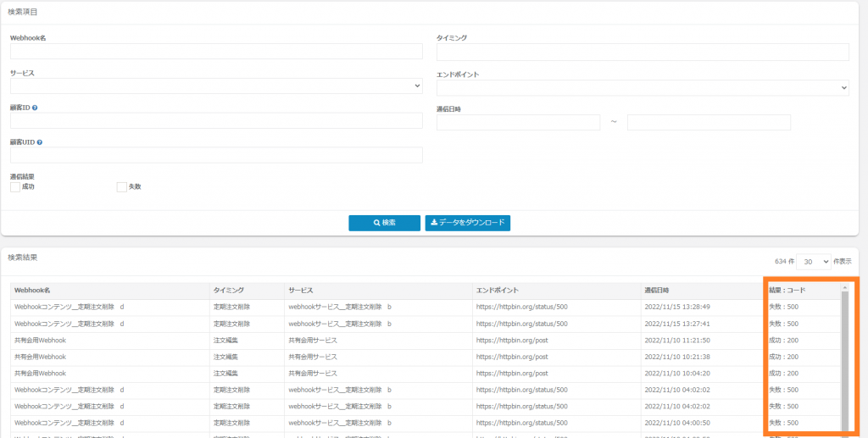Click the タイミング input field
This screenshot has width=868, height=438.
click(x=643, y=53)
